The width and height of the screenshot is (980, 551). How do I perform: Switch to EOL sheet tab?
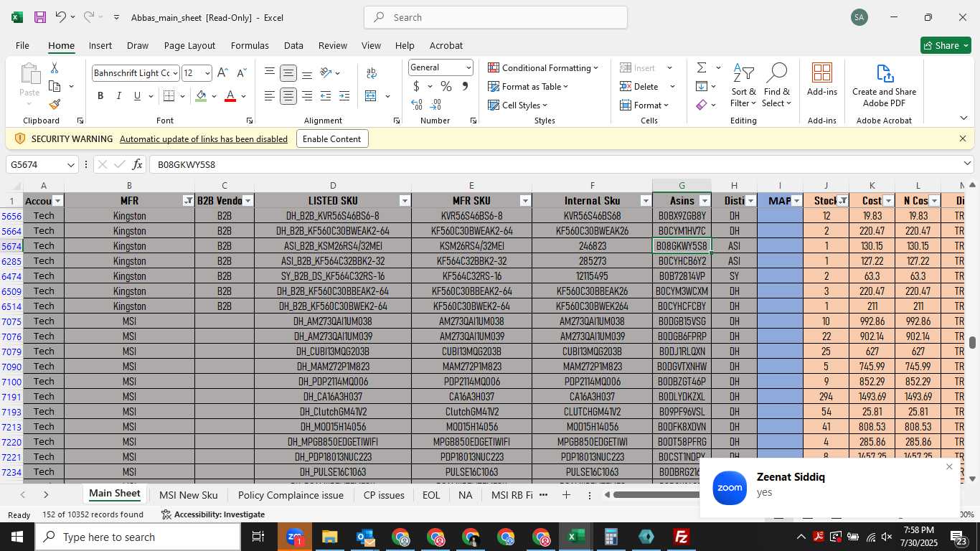pyautogui.click(x=431, y=495)
